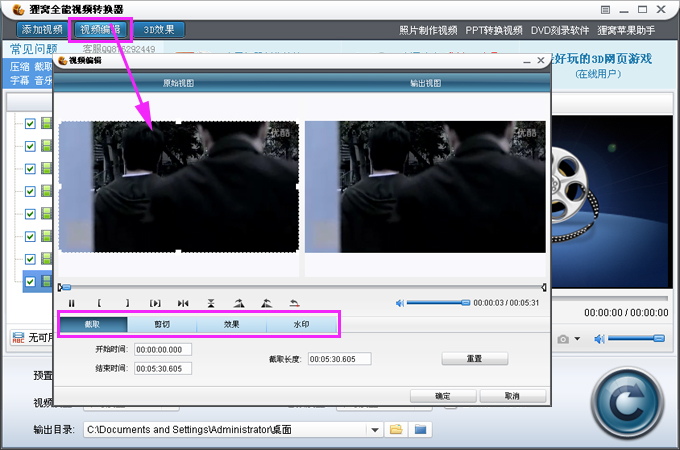Click the 视频编辑 dialog title logo
This screenshot has width=680, height=450.
click(62, 61)
